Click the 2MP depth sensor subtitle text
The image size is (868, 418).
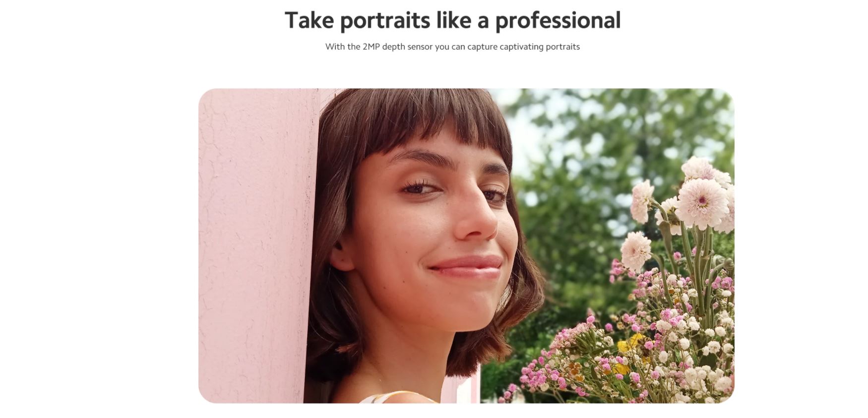pos(452,47)
